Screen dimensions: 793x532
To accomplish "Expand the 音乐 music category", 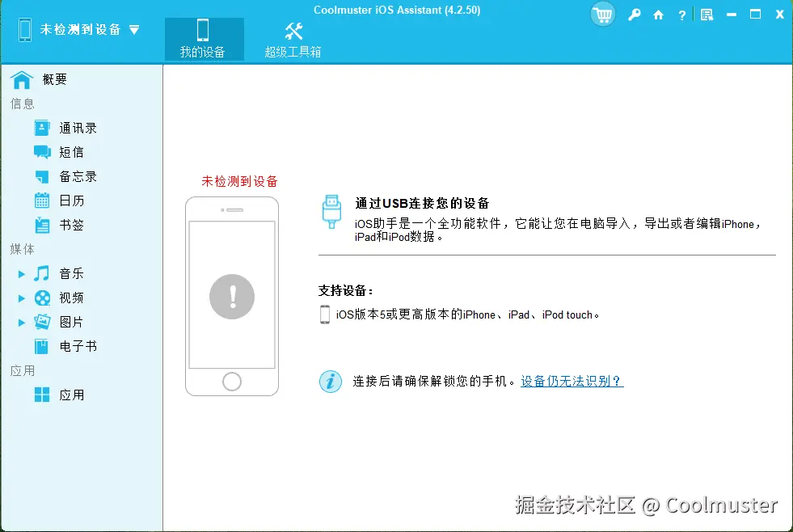I will tap(22, 272).
